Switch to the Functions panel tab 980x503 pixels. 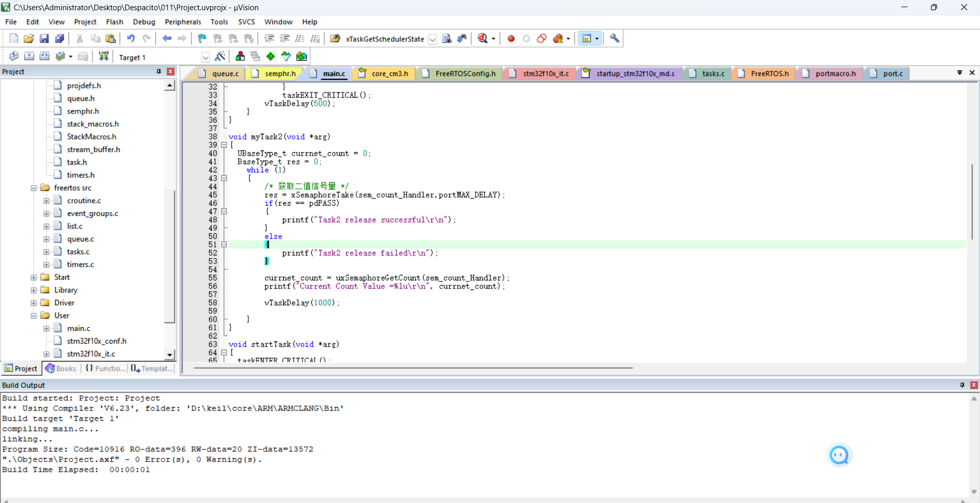105,368
